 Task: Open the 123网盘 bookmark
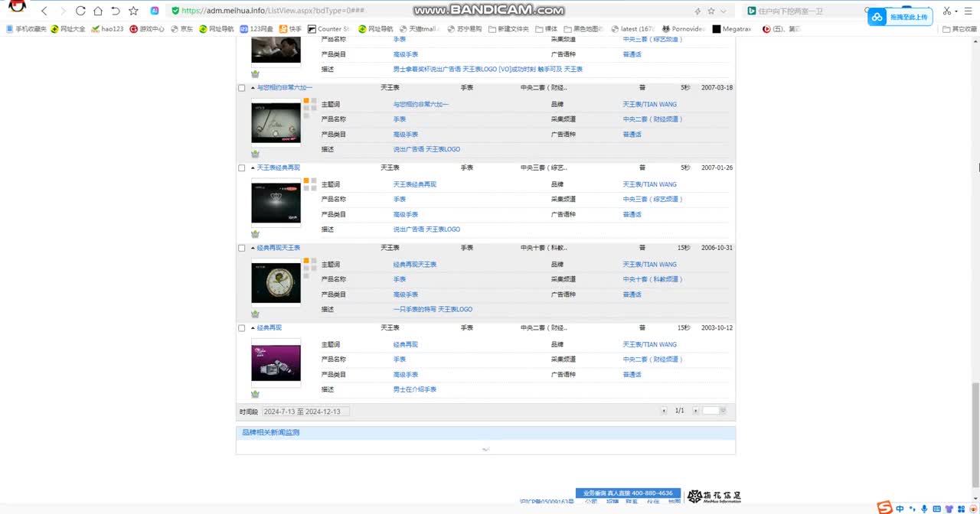[256, 29]
